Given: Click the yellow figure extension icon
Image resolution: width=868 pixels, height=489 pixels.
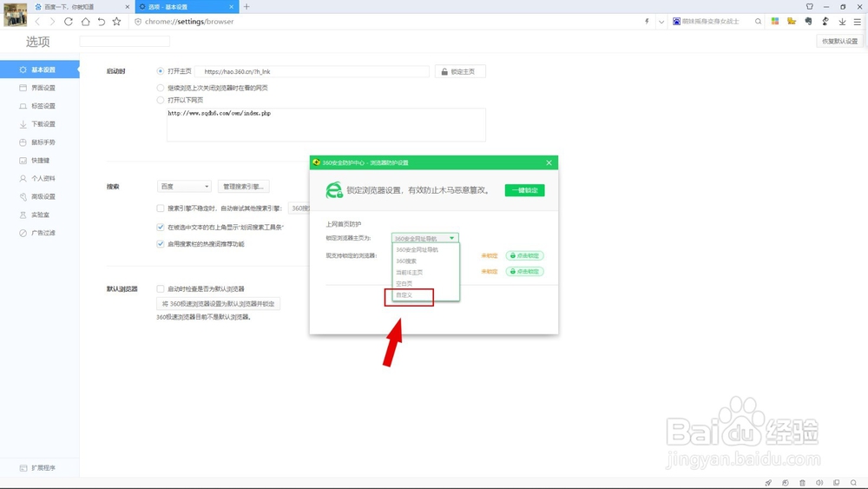Looking at the screenshot, I should click(x=792, y=21).
